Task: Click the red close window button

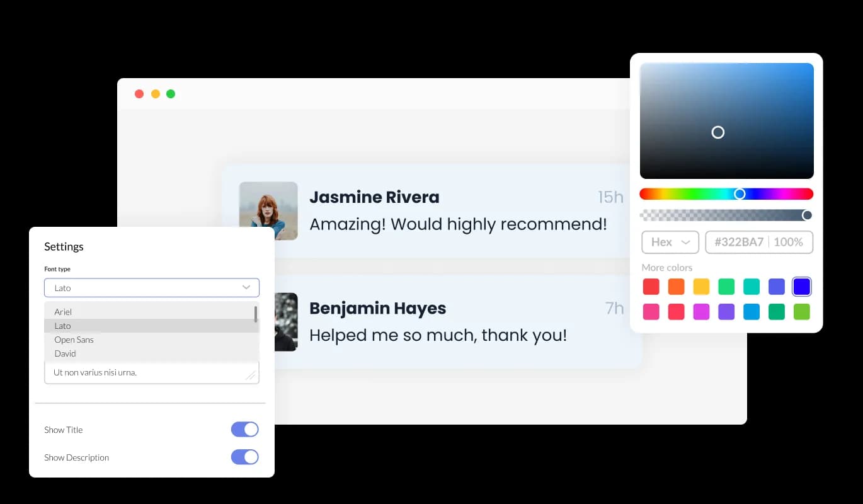Action: tap(139, 94)
